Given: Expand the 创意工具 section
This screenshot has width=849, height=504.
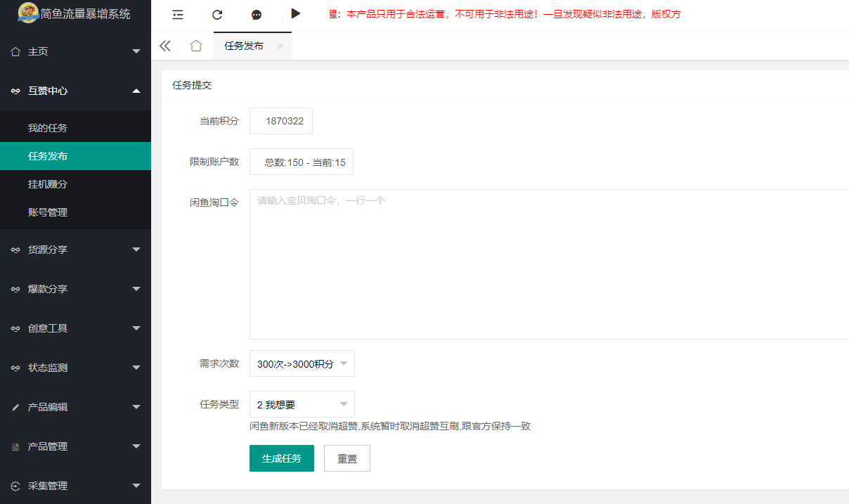Looking at the screenshot, I should click(x=75, y=328).
